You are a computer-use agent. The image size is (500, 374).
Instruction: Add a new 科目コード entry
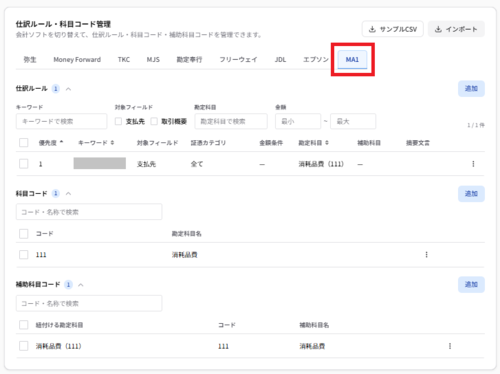coord(471,194)
